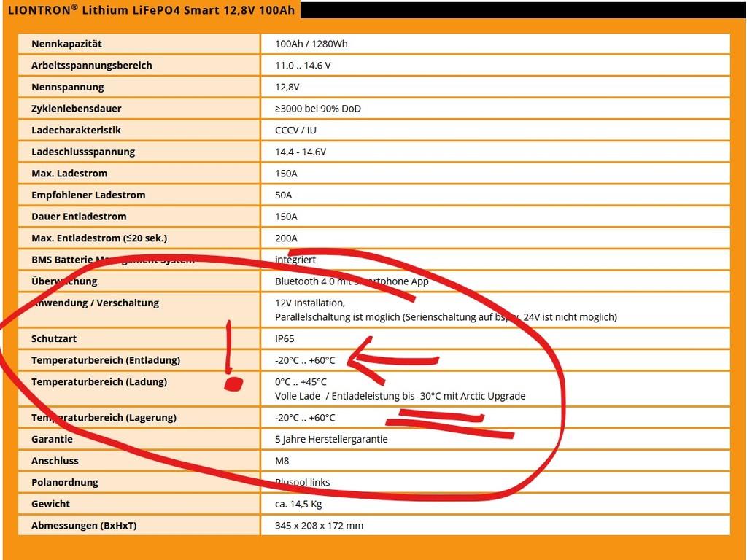Click the value Pluspol links
The image size is (747, 560).
point(302,483)
